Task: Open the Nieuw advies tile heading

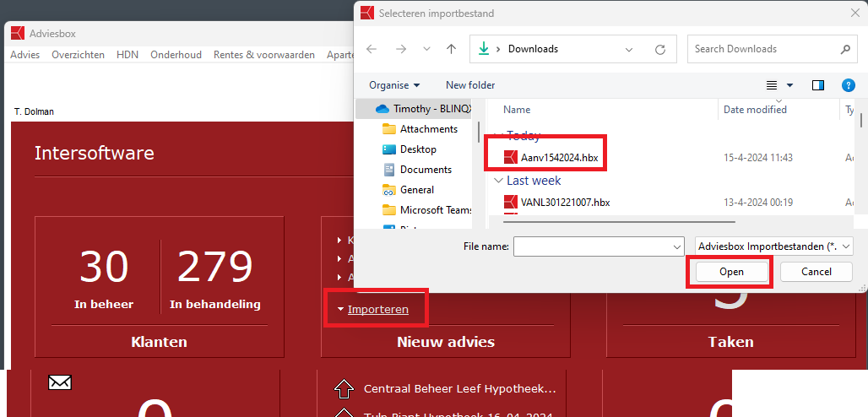Action: point(446,342)
